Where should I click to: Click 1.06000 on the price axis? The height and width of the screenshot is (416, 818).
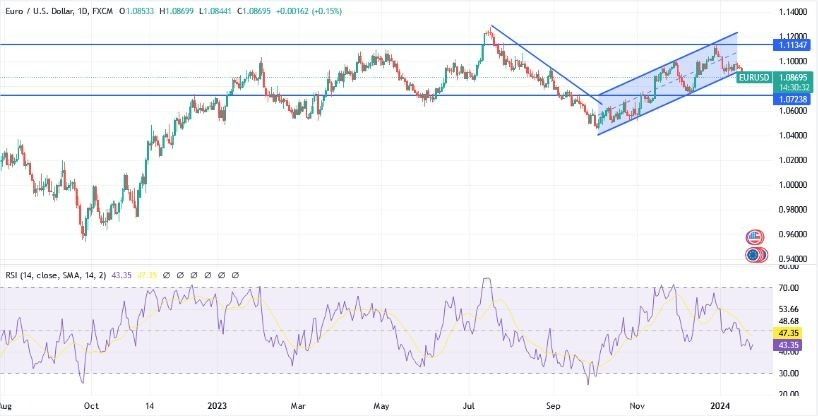793,111
